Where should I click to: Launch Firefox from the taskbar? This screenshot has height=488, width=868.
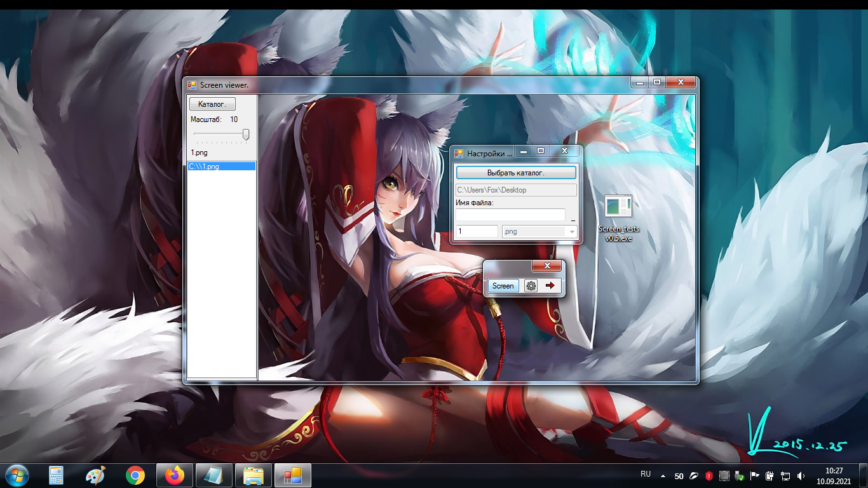point(174,475)
